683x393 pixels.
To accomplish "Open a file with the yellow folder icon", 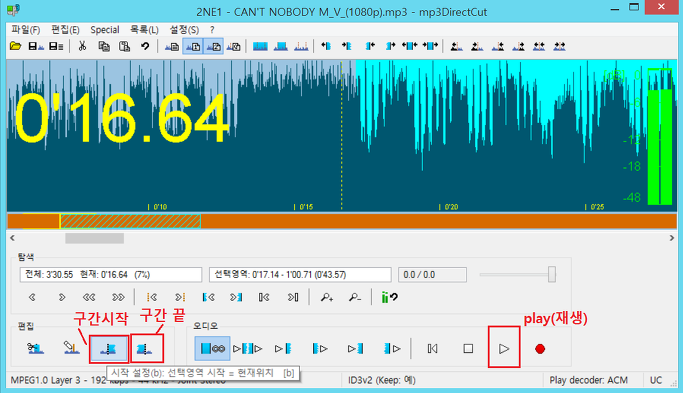I will (15, 46).
